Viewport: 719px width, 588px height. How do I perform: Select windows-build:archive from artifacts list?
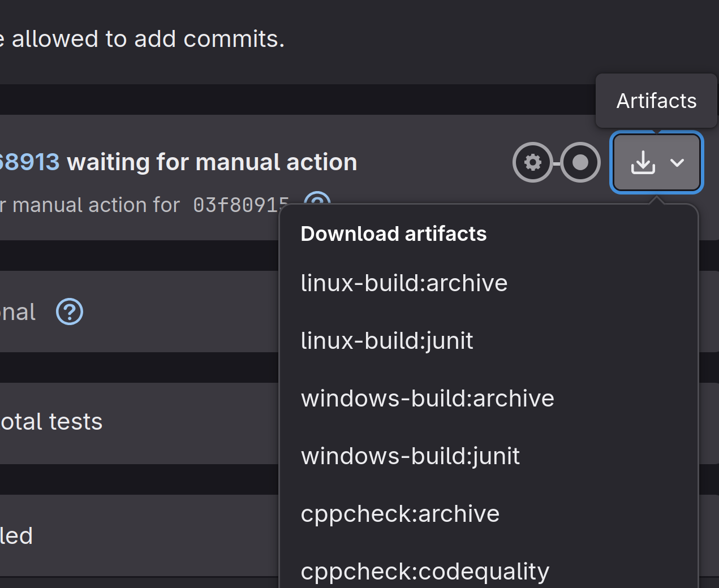[427, 399]
